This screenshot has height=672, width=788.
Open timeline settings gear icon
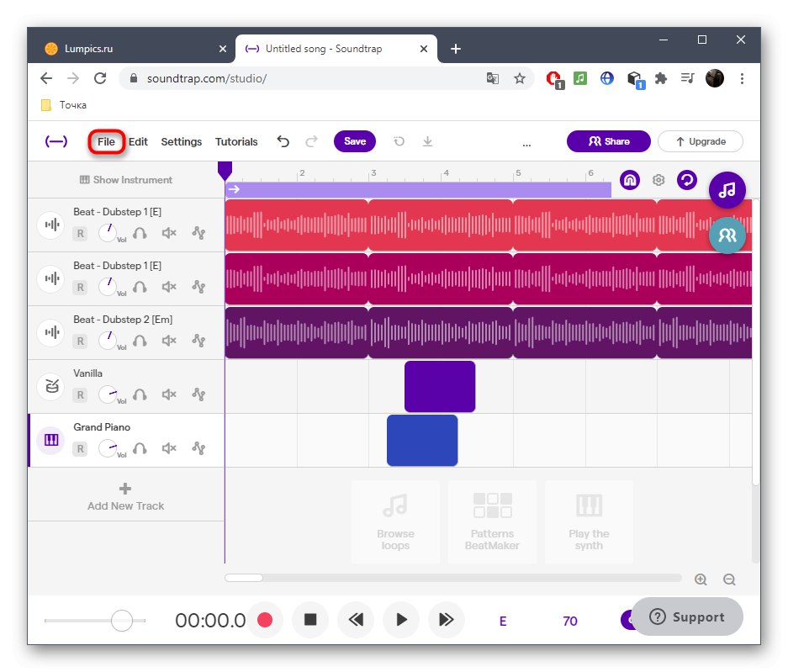(x=658, y=180)
